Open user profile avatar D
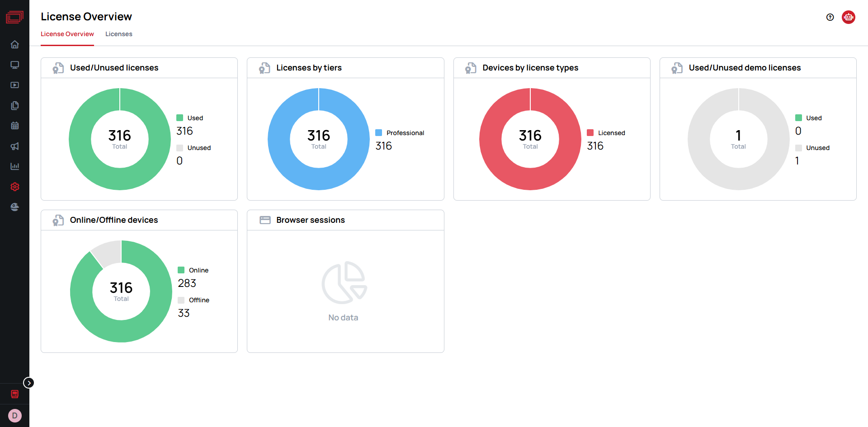 [x=14, y=415]
